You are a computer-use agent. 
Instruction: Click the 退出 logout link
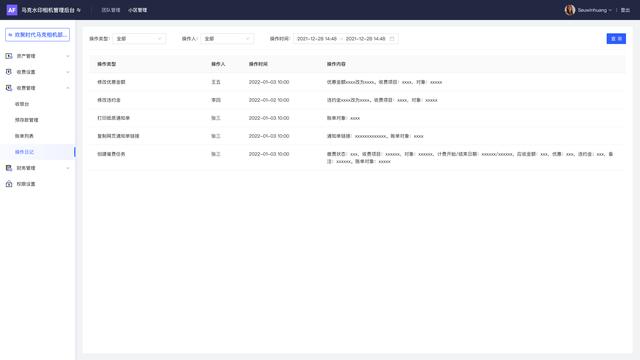tap(625, 10)
